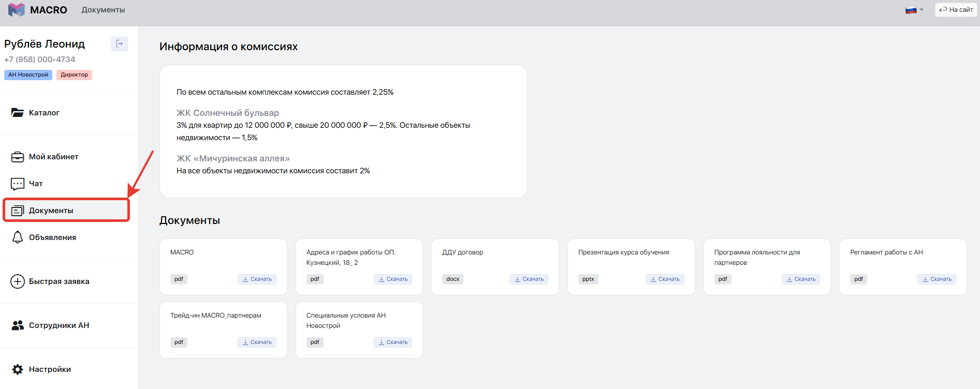Screen dimensions: 980x389
Task: Open the Чат speech bubble icon
Action: pyautogui.click(x=18, y=184)
